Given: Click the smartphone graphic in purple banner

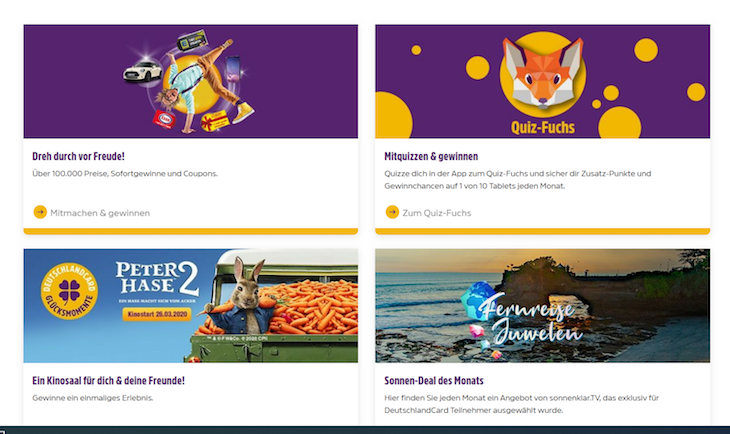Looking at the screenshot, I should [x=233, y=68].
